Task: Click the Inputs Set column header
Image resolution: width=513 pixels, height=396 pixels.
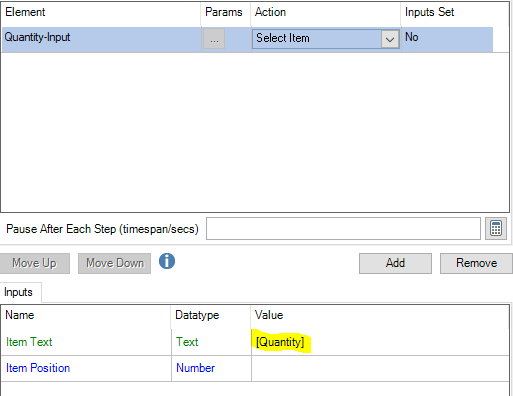Action: coord(455,13)
